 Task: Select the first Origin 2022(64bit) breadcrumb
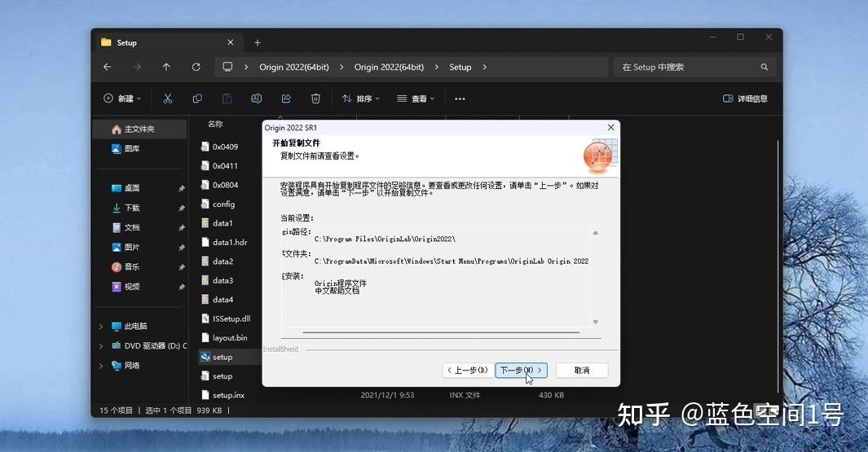point(294,67)
